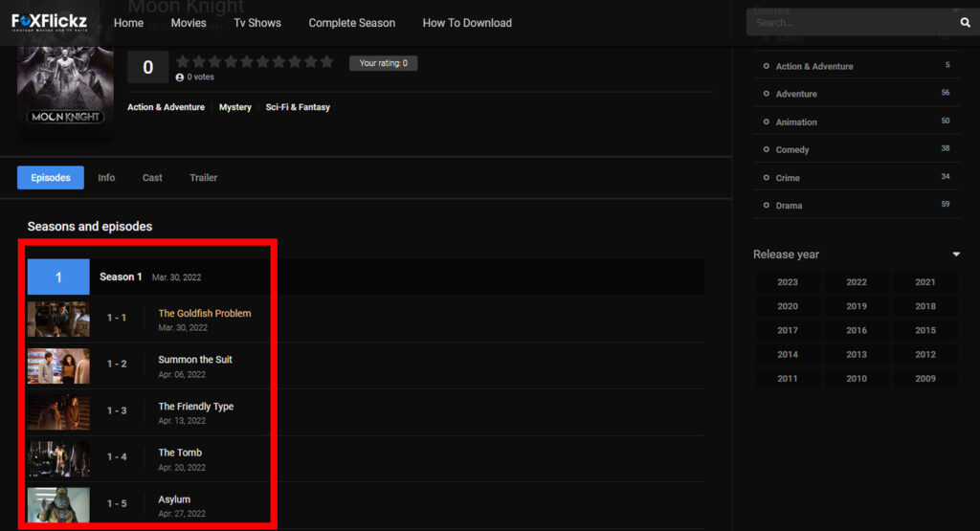Collapse the Release year section arrow
980x531 pixels.
click(x=956, y=254)
